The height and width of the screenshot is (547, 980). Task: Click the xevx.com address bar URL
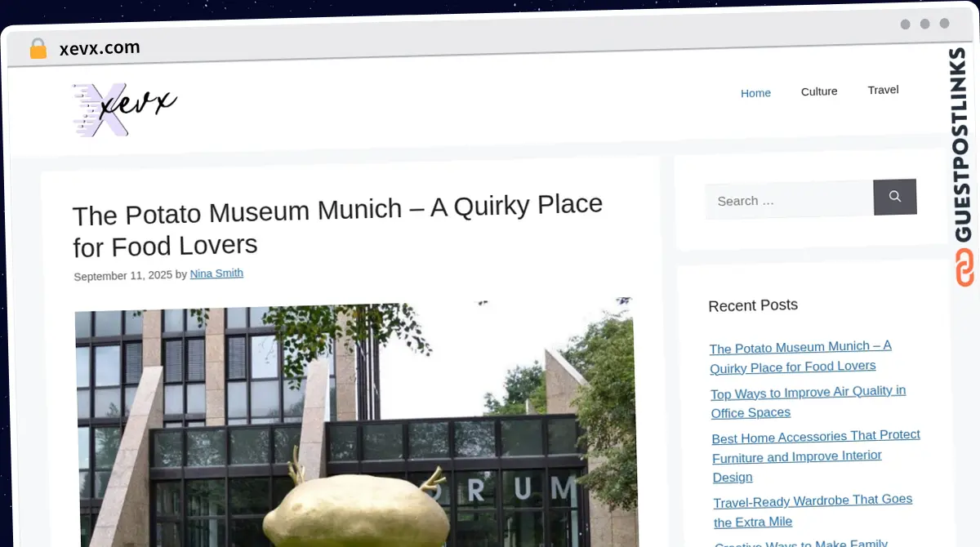(99, 47)
